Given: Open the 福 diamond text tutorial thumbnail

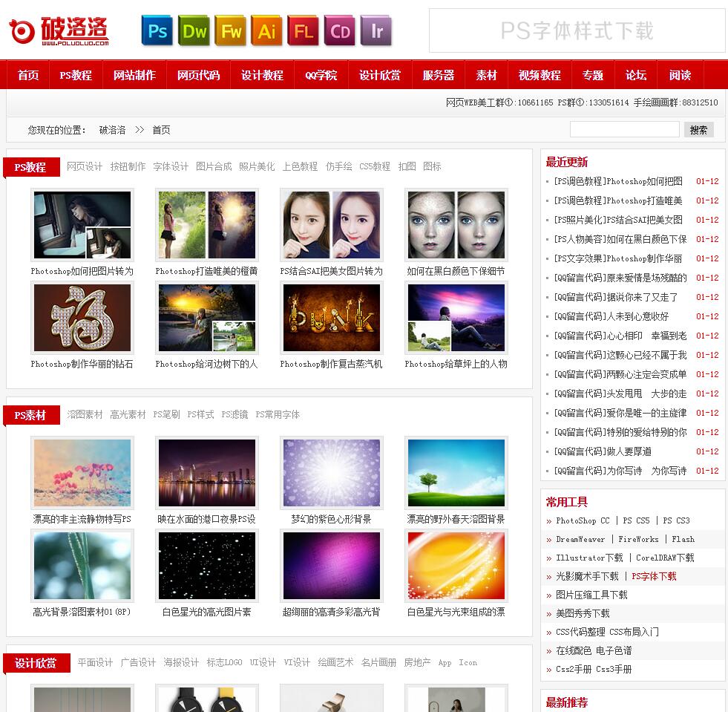Looking at the screenshot, I should [x=82, y=318].
